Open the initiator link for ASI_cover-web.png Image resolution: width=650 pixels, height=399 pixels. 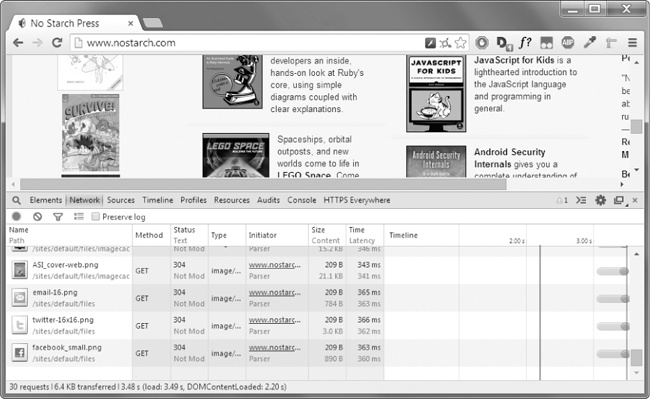coord(275,265)
